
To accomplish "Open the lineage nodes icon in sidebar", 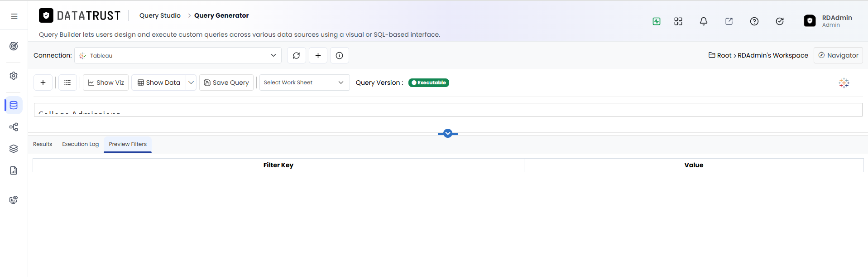I will pos(14,127).
